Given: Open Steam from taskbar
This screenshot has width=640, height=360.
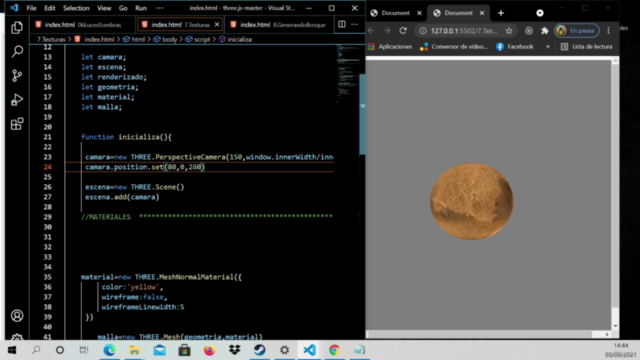Looking at the screenshot, I should 260,350.
